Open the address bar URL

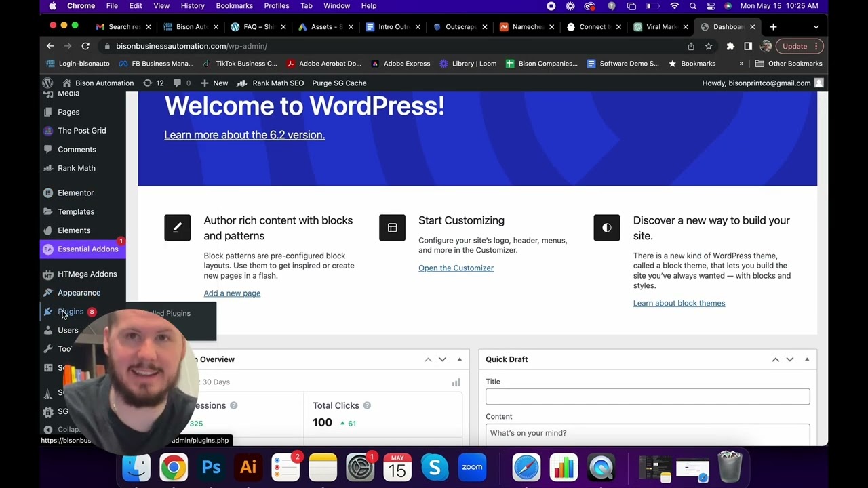point(191,46)
